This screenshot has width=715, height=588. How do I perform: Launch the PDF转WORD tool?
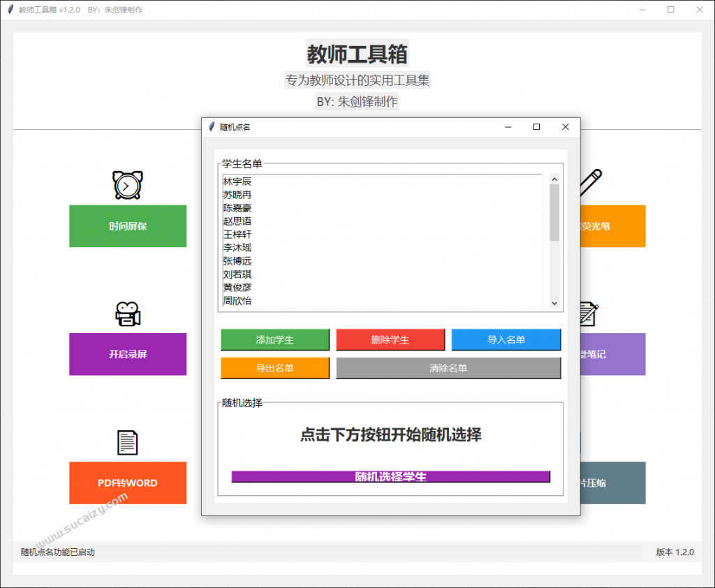(x=128, y=483)
